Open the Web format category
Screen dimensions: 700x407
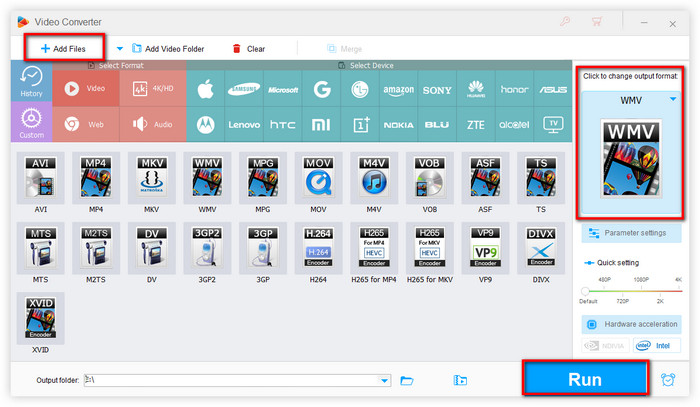click(86, 125)
